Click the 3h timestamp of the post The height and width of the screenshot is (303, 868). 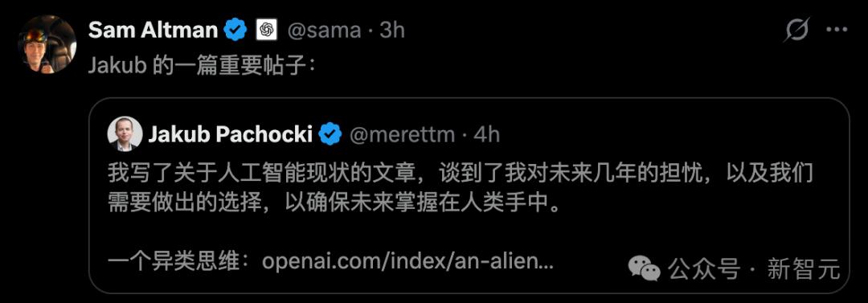pos(392,30)
